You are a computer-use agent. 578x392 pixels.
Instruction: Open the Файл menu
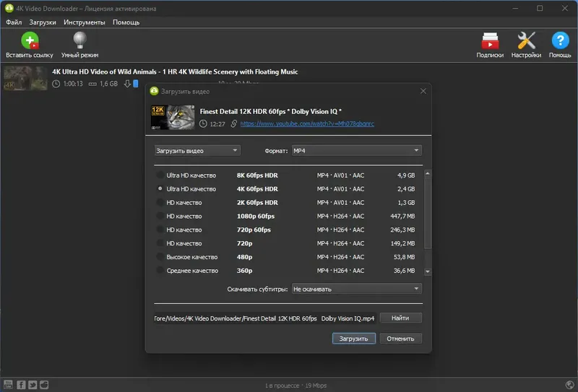coord(14,22)
